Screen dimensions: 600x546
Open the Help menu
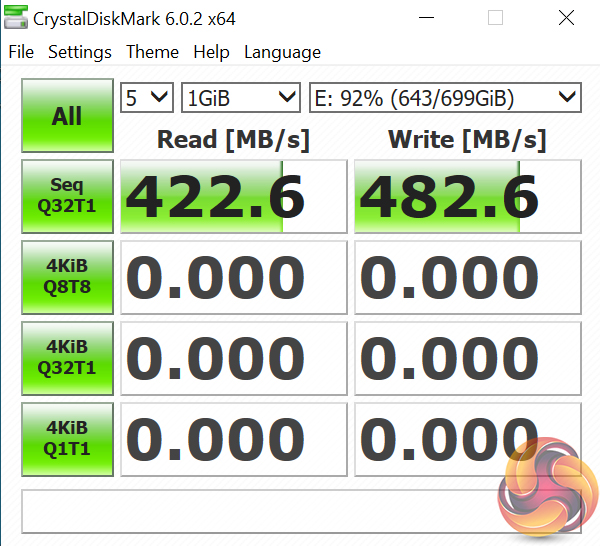pyautogui.click(x=211, y=52)
